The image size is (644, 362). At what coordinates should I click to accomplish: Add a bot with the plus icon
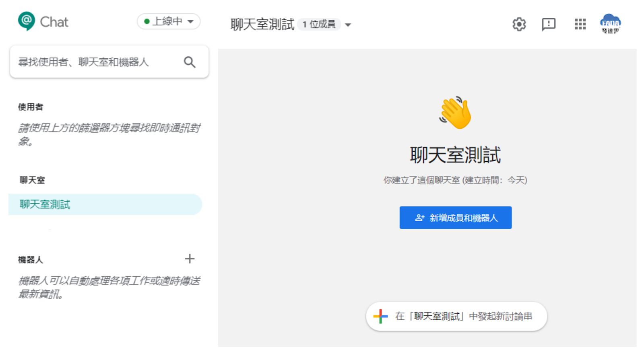click(x=190, y=259)
